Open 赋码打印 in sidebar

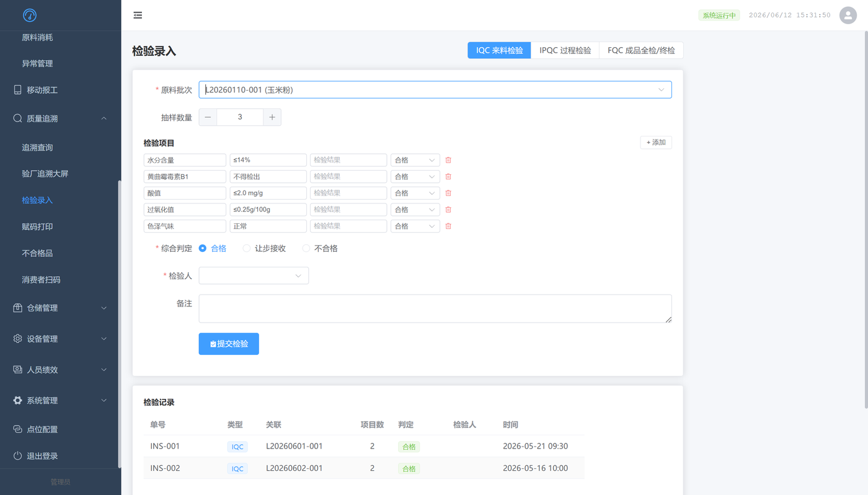click(37, 227)
